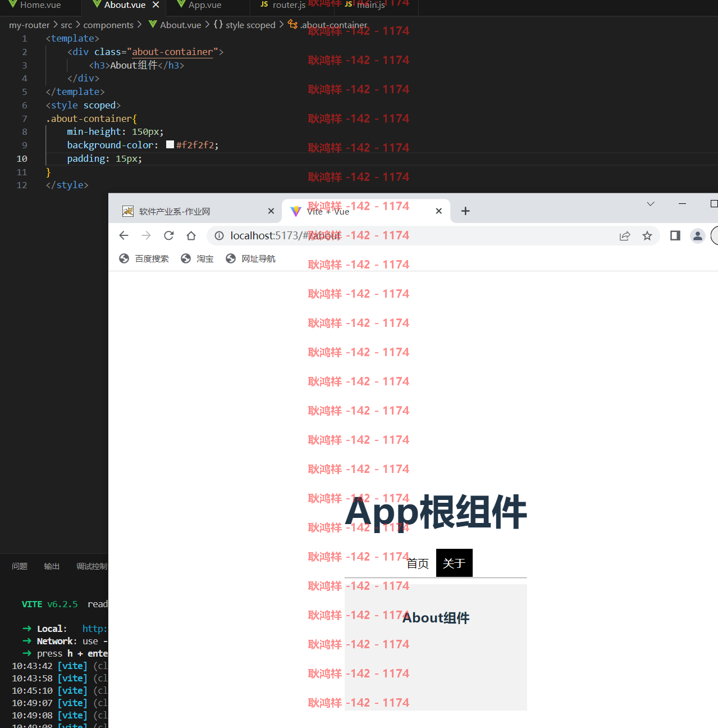Viewport: 718px width, 728px height.
Task: Click src in the breadcrumb path
Action: coord(66,25)
